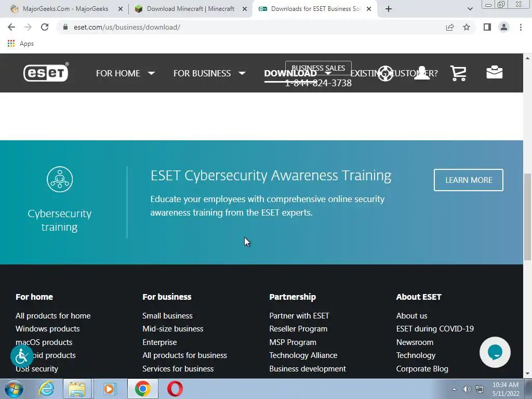Bookmark this page with star icon
This screenshot has height=399, width=532.
tap(467, 27)
